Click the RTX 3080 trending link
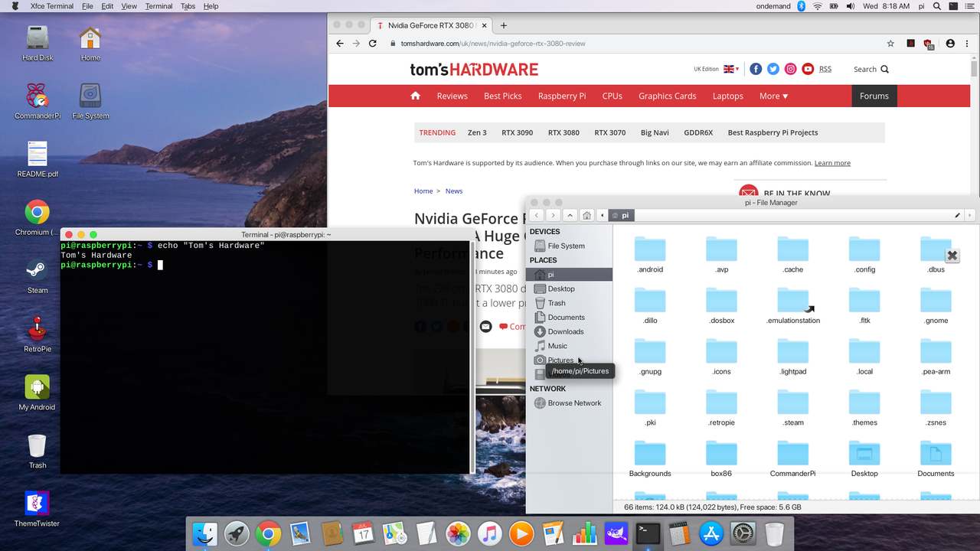Screen dimensions: 980x551 [x=563, y=132]
